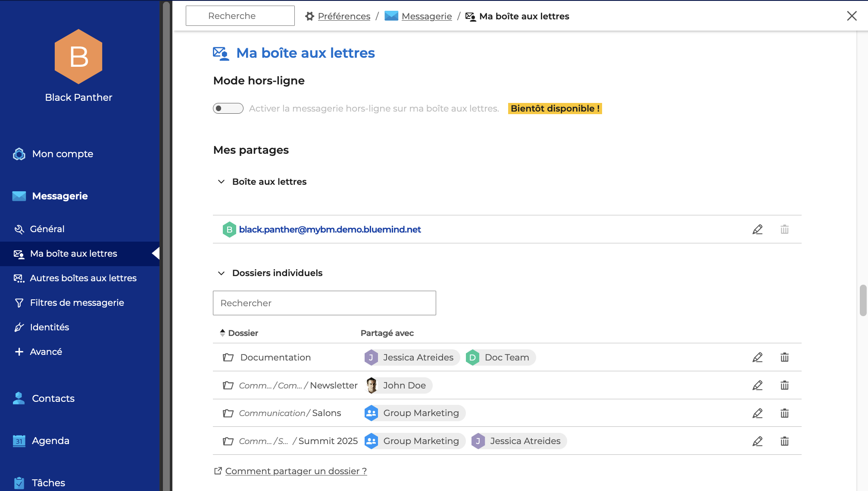Viewport: 868px width, 491px height.
Task: Edit black.panther mailbox sharing
Action: coord(757,230)
